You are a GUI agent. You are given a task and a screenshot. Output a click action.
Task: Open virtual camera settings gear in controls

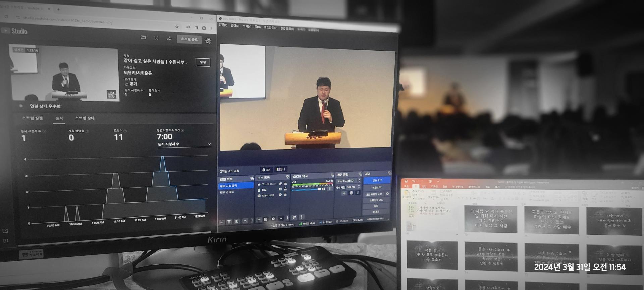point(387,194)
